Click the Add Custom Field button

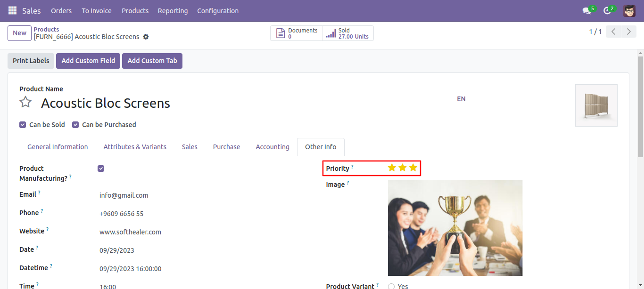tap(88, 61)
